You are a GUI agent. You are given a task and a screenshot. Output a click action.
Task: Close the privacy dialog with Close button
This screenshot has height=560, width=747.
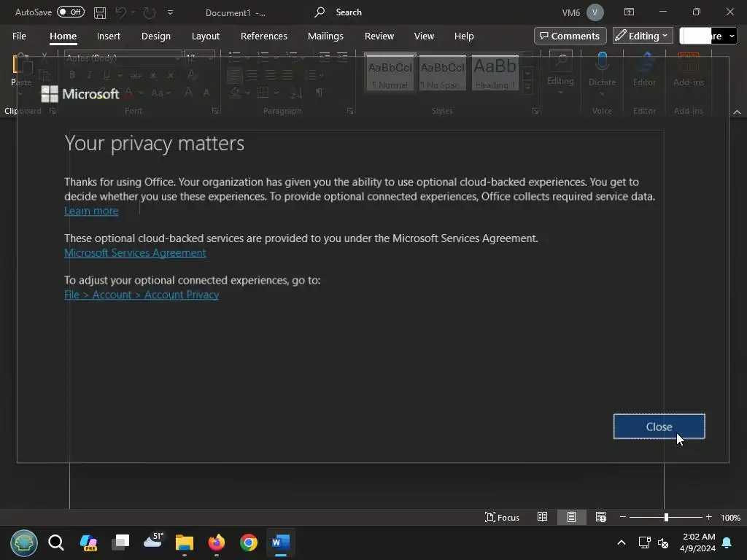pos(659,426)
